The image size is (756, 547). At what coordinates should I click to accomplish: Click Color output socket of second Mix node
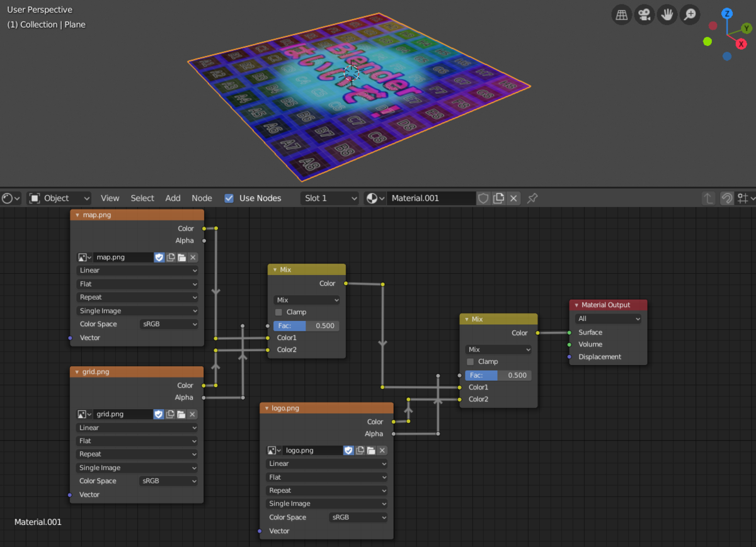537,333
